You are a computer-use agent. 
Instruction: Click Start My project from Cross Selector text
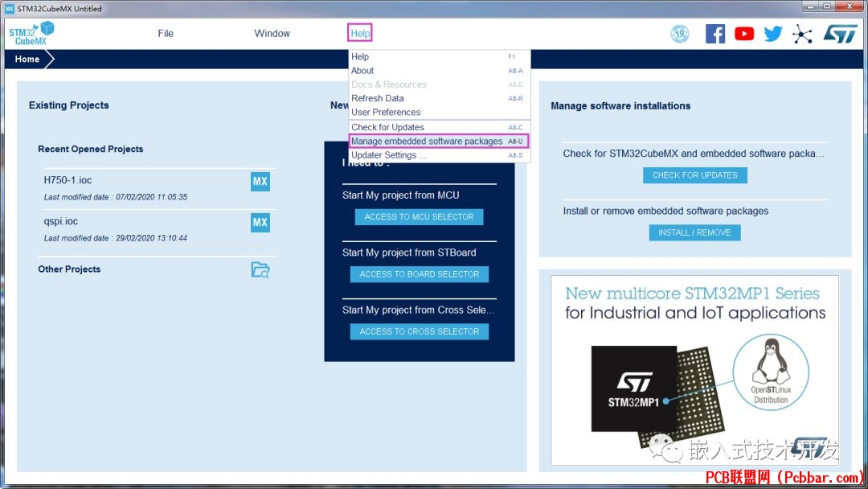click(419, 310)
